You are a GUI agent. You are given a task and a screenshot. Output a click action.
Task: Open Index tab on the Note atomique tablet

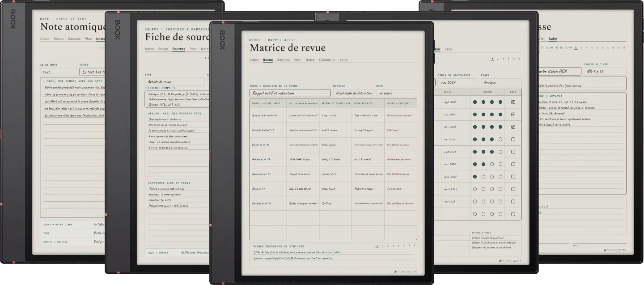click(45, 39)
